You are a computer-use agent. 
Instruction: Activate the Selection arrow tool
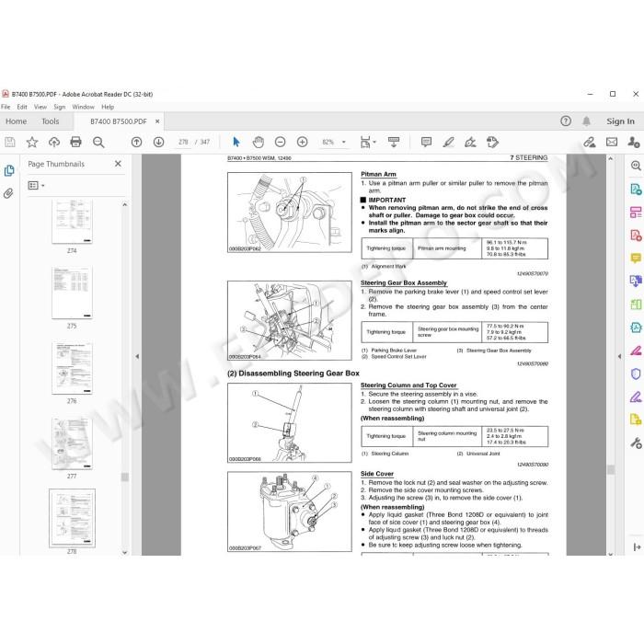(x=236, y=142)
